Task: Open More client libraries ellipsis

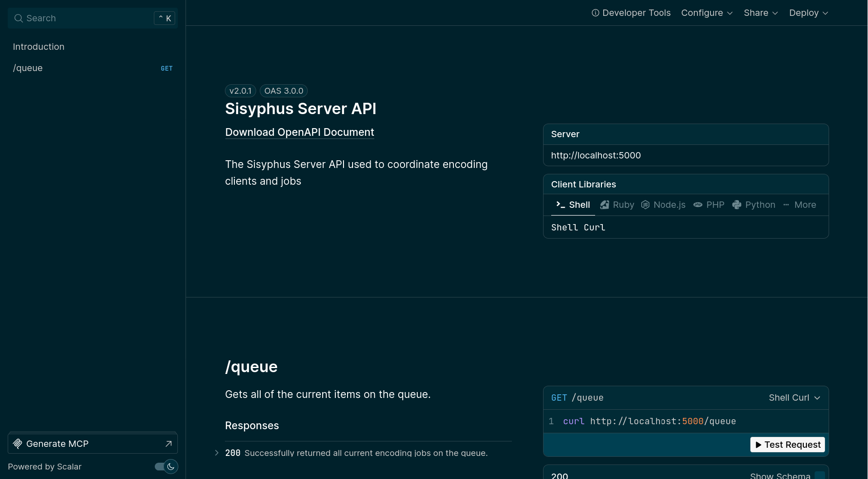Action: (x=786, y=205)
